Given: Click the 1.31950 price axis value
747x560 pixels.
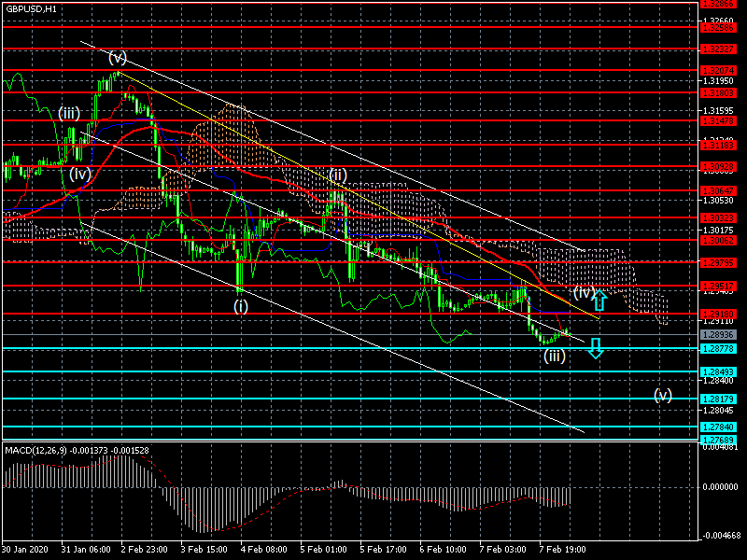Looking at the screenshot, I should pyautogui.click(x=718, y=81).
